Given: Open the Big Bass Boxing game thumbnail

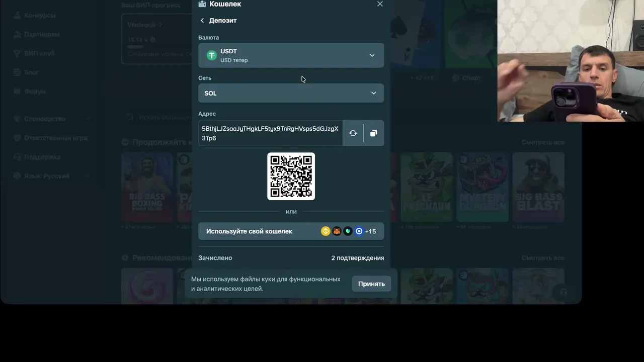Looking at the screenshot, I should point(147,187).
